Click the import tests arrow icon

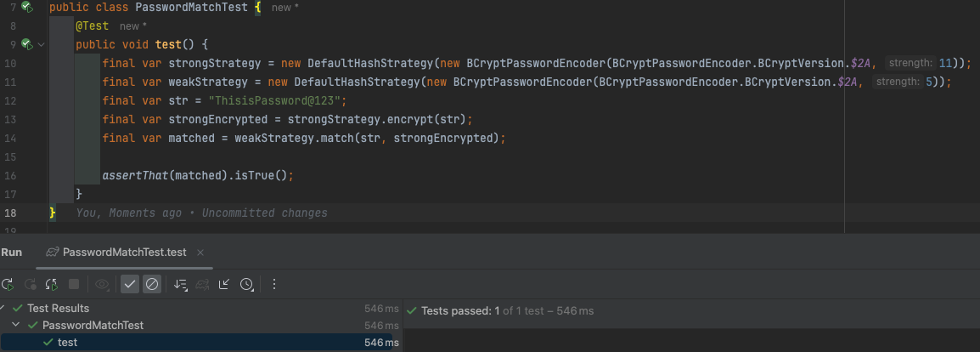224,284
